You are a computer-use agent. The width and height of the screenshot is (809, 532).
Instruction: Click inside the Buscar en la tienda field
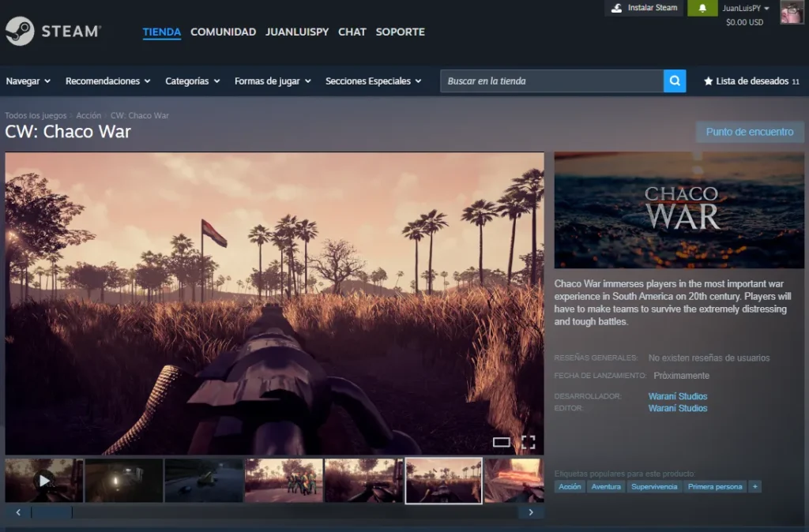click(x=553, y=81)
